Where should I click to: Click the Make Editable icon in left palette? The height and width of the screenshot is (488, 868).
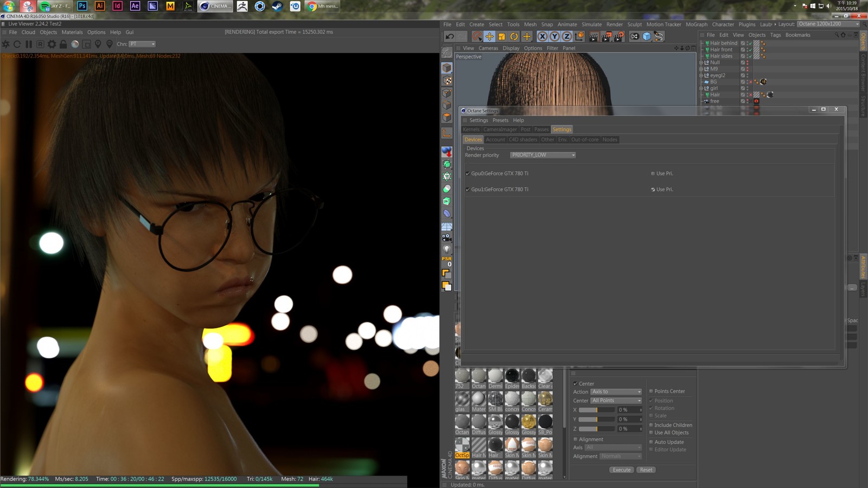446,53
